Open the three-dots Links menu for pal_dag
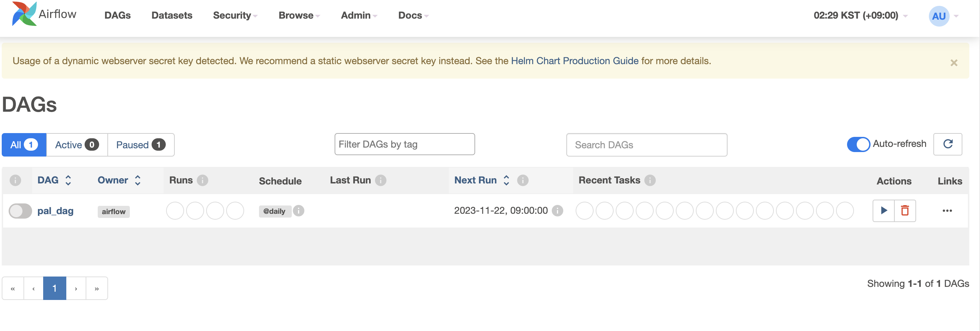 947,211
